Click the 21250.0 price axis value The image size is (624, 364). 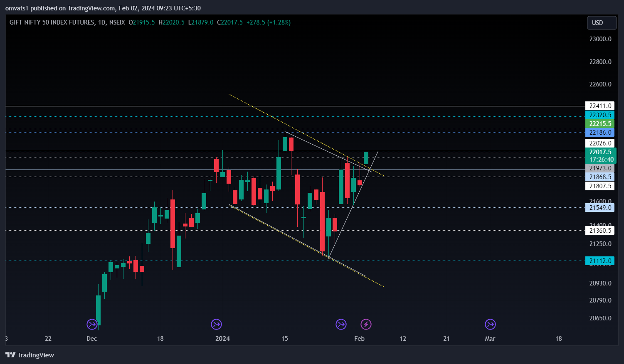[x=600, y=244]
